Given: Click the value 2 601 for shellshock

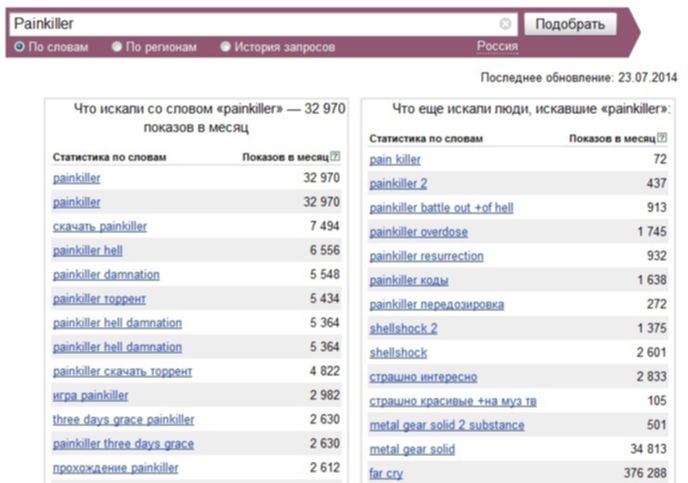Looking at the screenshot, I should pyautogui.click(x=652, y=352).
